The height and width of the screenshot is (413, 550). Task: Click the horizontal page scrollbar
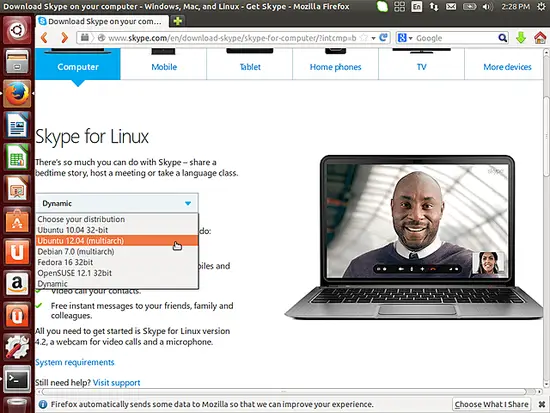pyautogui.click(x=284, y=392)
